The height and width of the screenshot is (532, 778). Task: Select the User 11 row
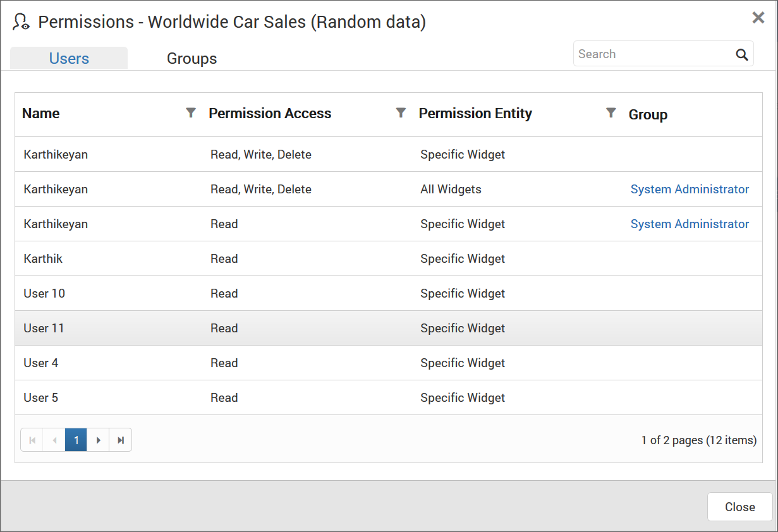(389, 328)
